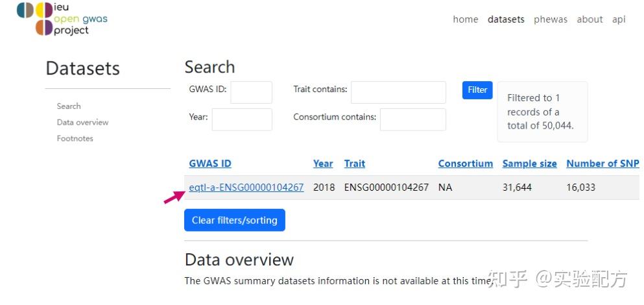
Task: Open the api nav link
Action: [619, 19]
